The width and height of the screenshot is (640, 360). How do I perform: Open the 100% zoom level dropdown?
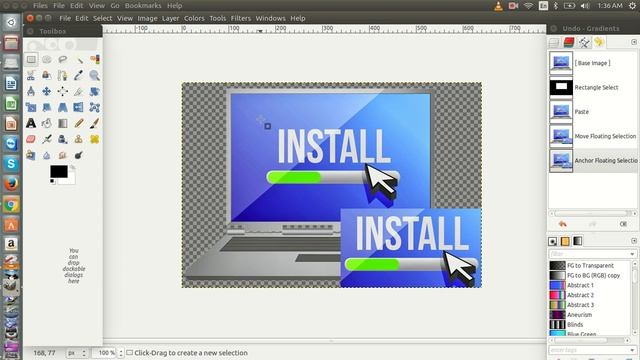point(108,353)
